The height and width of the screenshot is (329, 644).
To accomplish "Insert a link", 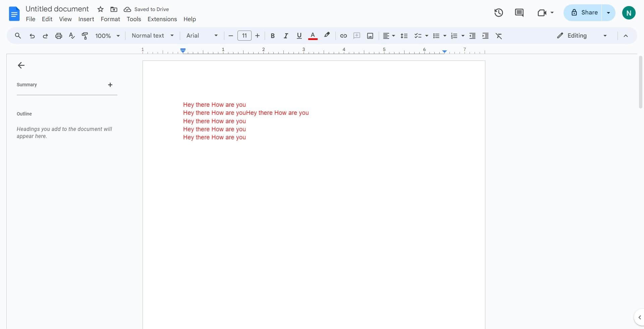I will (x=343, y=36).
